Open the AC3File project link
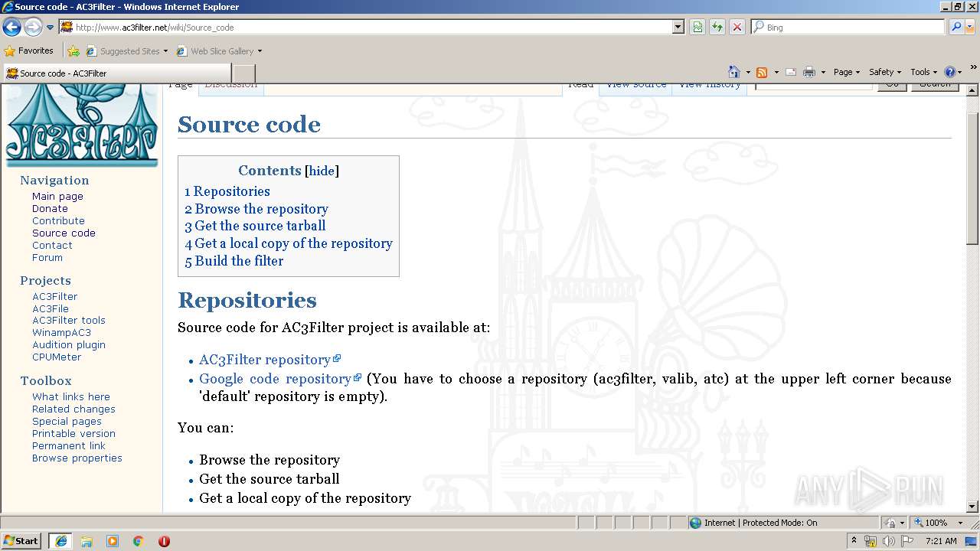 click(x=51, y=309)
